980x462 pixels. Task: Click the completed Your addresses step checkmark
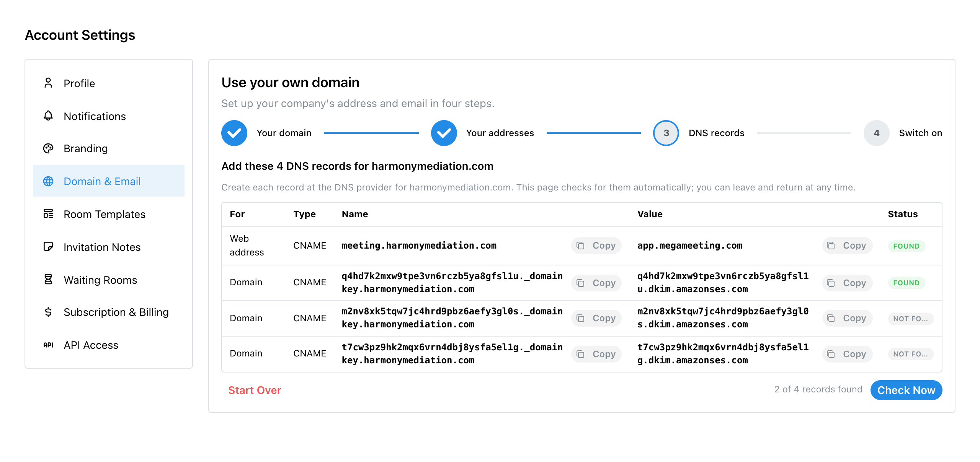coord(444,133)
